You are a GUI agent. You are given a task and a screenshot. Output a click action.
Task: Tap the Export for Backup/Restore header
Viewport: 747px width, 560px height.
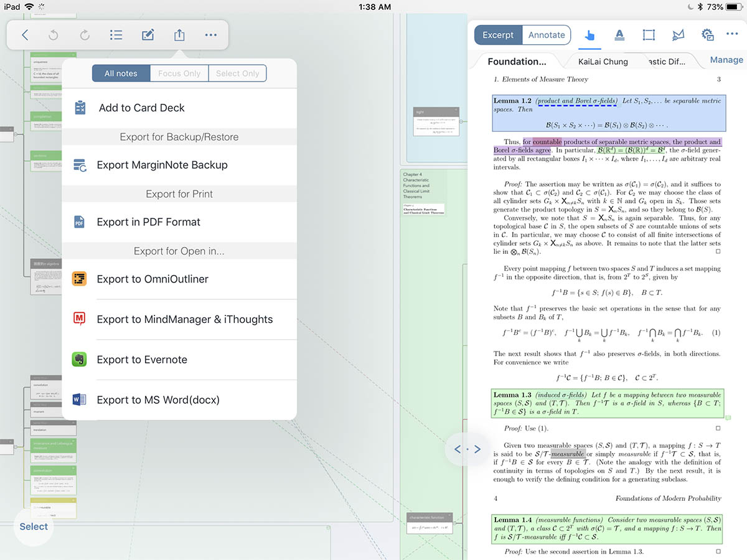(x=179, y=137)
